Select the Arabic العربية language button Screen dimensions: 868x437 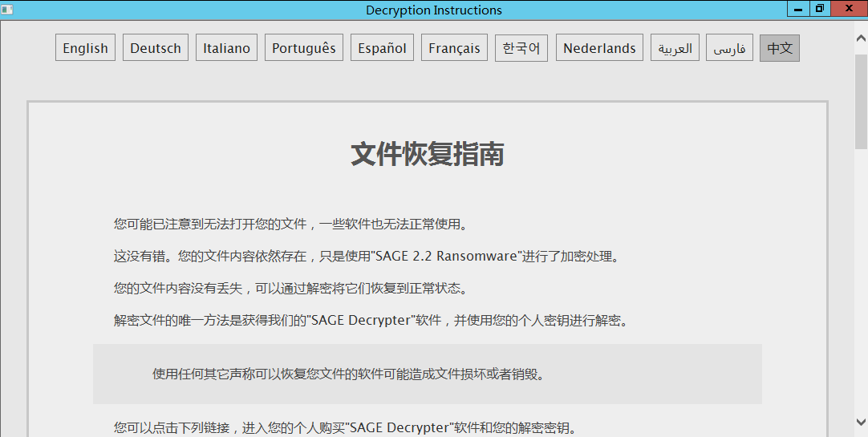tap(675, 48)
